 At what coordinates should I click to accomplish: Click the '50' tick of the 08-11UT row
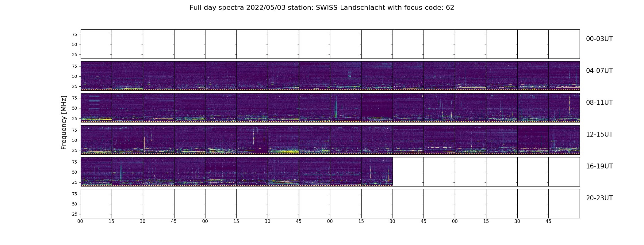(x=75, y=108)
